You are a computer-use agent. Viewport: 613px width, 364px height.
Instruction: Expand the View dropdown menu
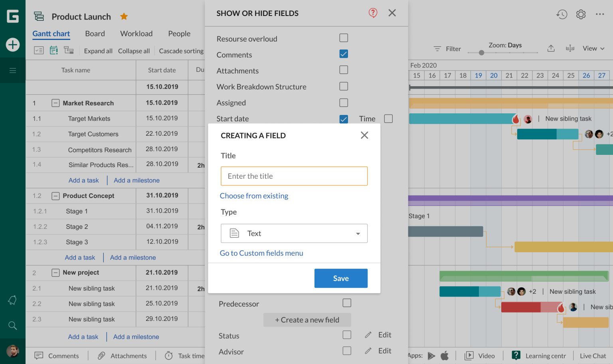593,48
